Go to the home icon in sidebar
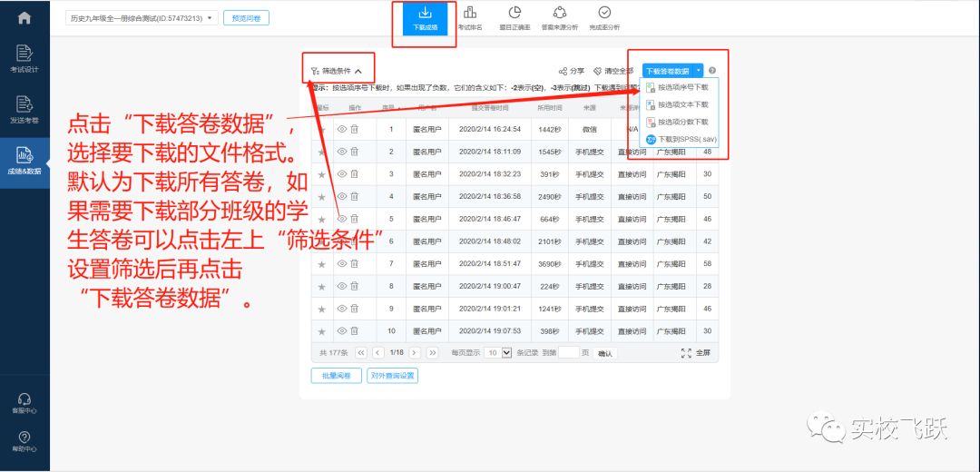This screenshot has width=980, height=472. [x=24, y=17]
